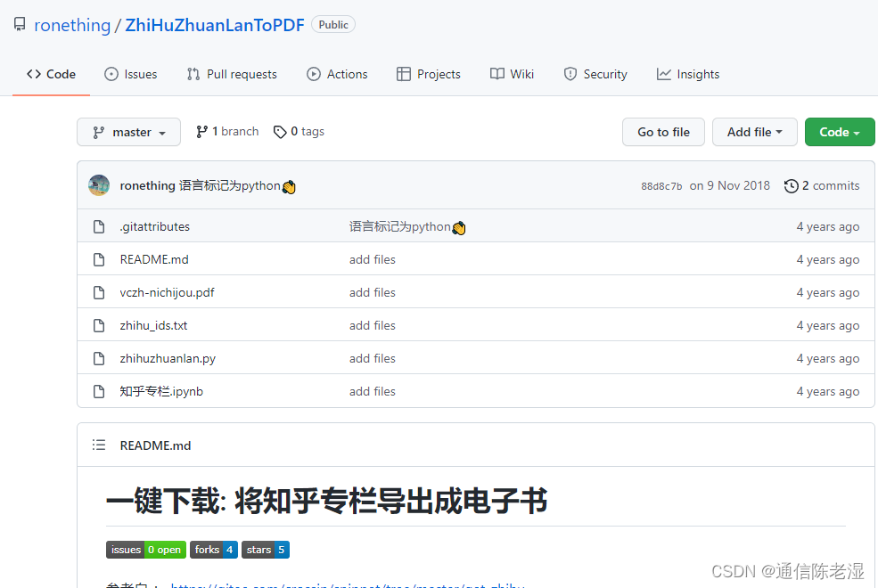Open the Issues tab
878x588 pixels.
(x=130, y=74)
